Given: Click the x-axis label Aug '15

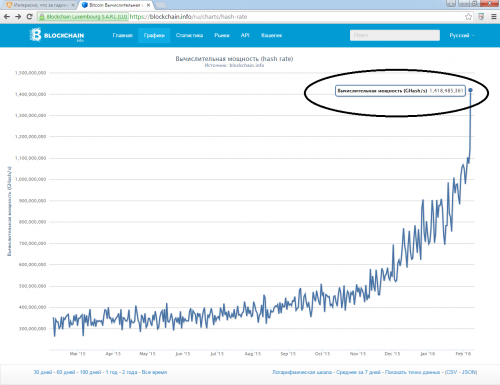Looking at the screenshot, I should coord(252,354).
